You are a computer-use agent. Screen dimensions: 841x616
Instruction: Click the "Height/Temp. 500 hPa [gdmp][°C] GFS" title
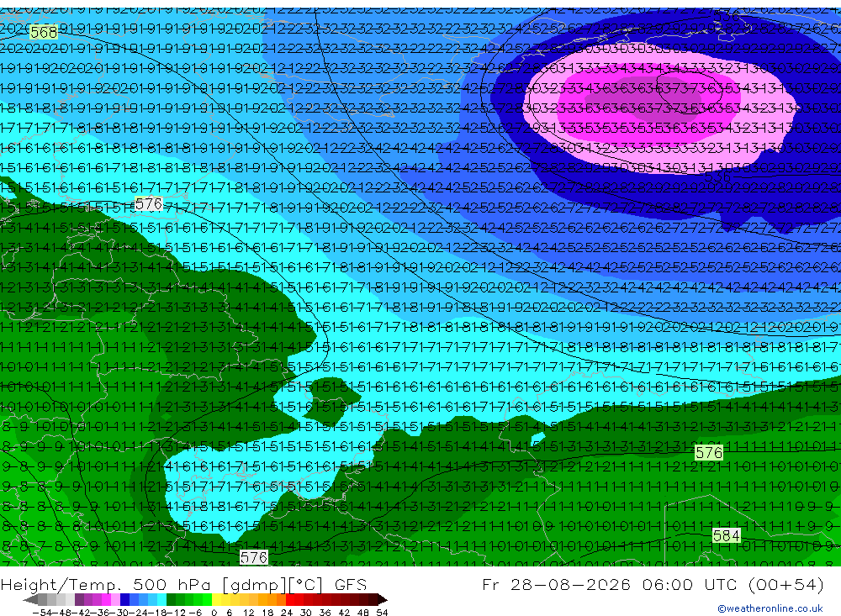pos(183,585)
